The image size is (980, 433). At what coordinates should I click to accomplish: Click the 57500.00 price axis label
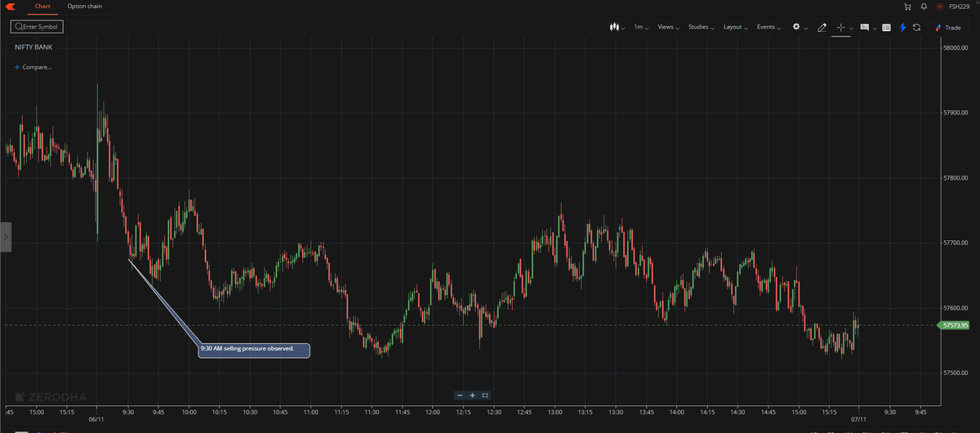click(955, 373)
